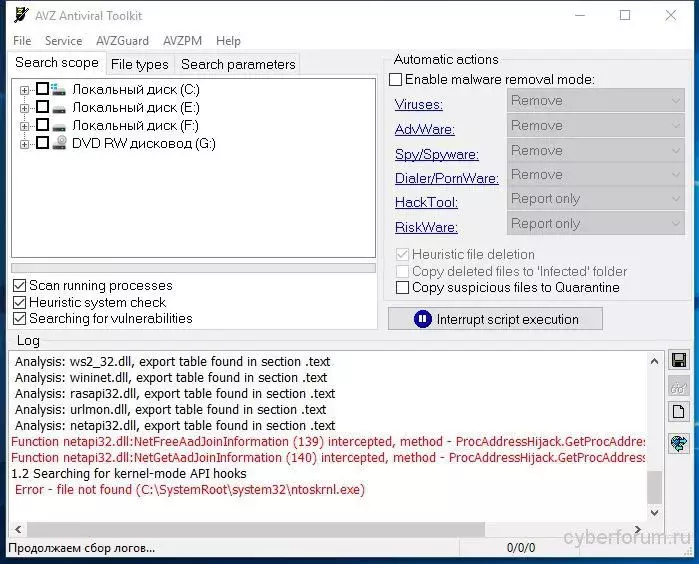
Task: Expand the Локальный диск (E:) tree node
Action: [25, 108]
